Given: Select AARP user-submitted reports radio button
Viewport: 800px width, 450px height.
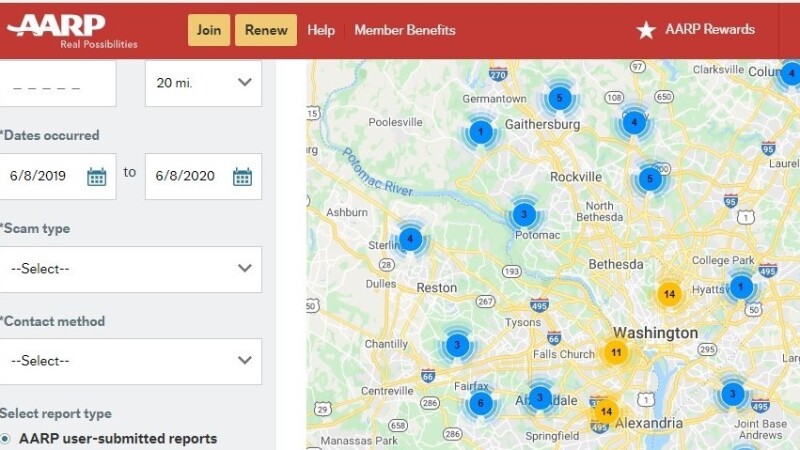Looking at the screenshot, I should coord(5,439).
